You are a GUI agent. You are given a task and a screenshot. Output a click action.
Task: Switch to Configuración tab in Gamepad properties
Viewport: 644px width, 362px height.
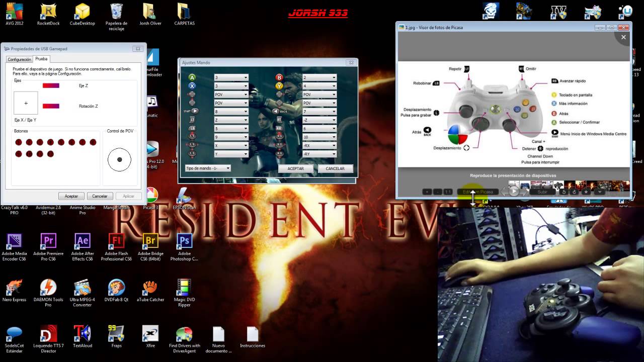pyautogui.click(x=19, y=59)
